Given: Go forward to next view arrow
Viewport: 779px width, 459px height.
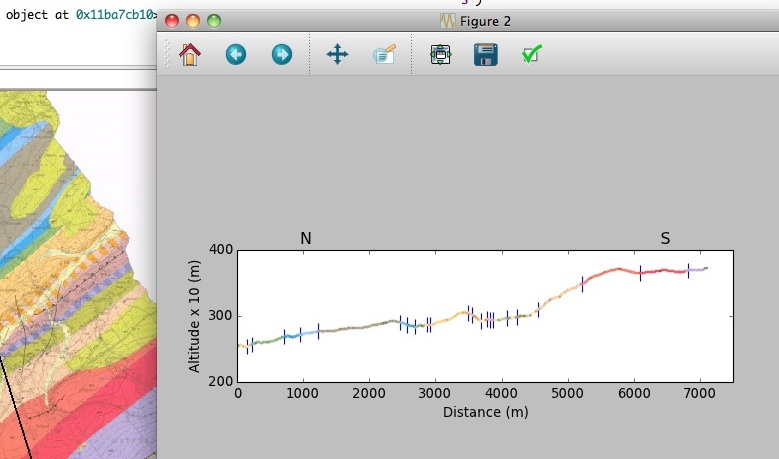Looking at the screenshot, I should pyautogui.click(x=282, y=55).
